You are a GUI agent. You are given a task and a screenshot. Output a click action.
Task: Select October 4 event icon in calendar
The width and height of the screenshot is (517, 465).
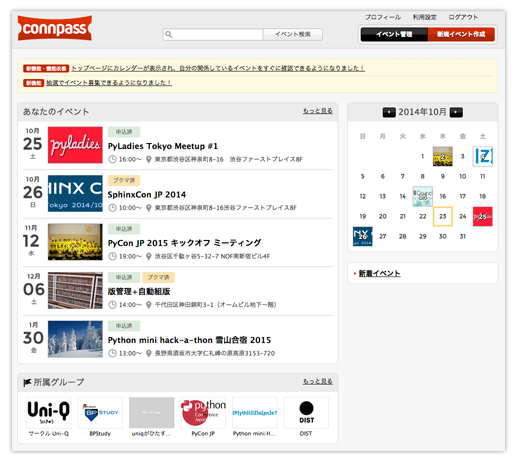pyautogui.click(x=483, y=156)
